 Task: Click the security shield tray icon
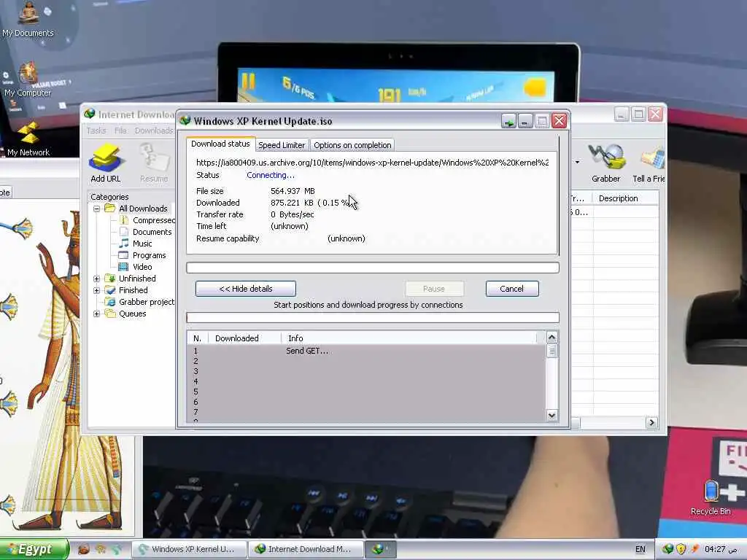coord(681,549)
